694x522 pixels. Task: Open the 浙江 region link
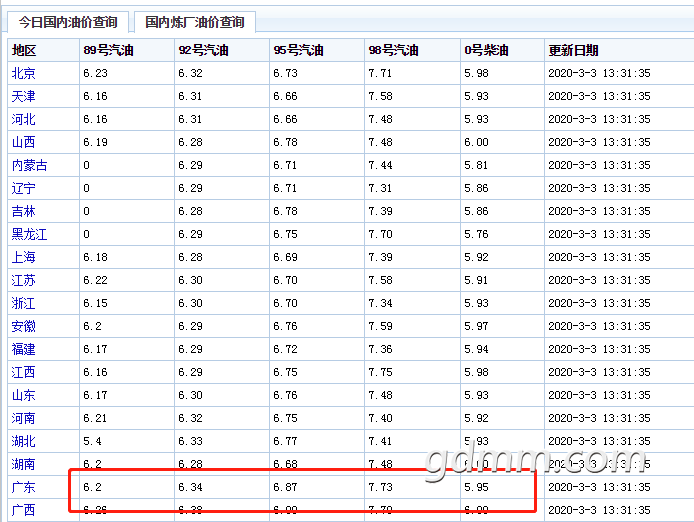[x=23, y=303]
